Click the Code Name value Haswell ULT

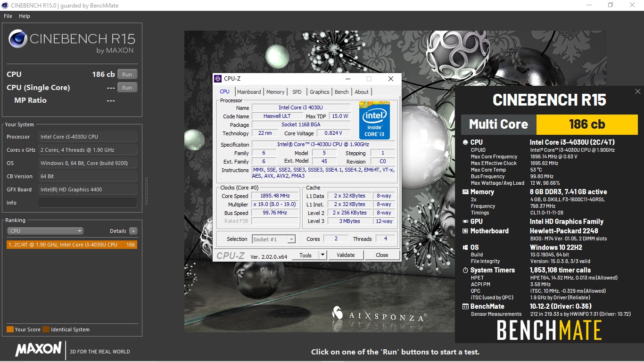[x=276, y=116]
